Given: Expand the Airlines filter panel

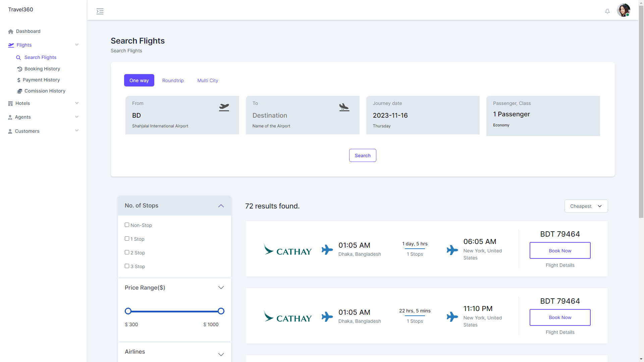Looking at the screenshot, I should [221, 355].
